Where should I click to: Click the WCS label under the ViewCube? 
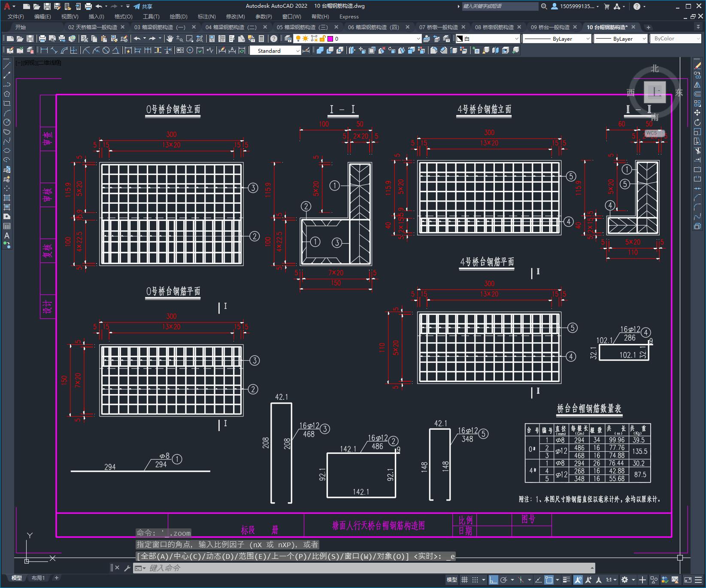(651, 133)
